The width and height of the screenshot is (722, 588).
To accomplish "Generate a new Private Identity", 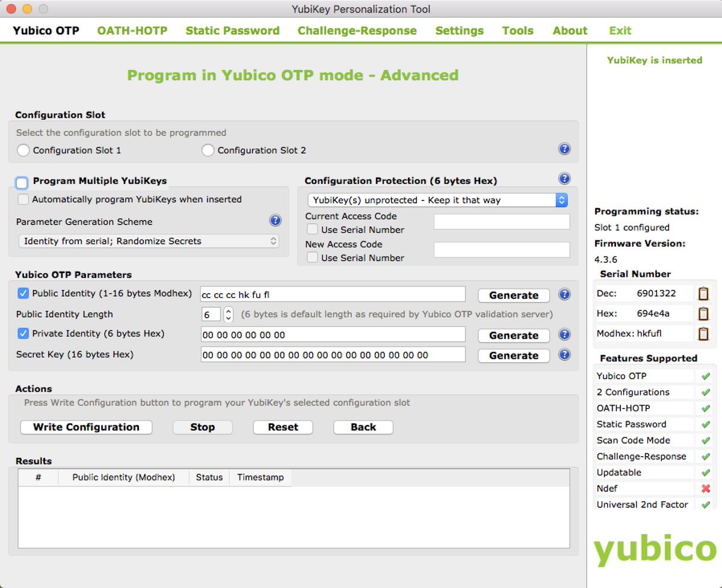I will click(x=514, y=335).
